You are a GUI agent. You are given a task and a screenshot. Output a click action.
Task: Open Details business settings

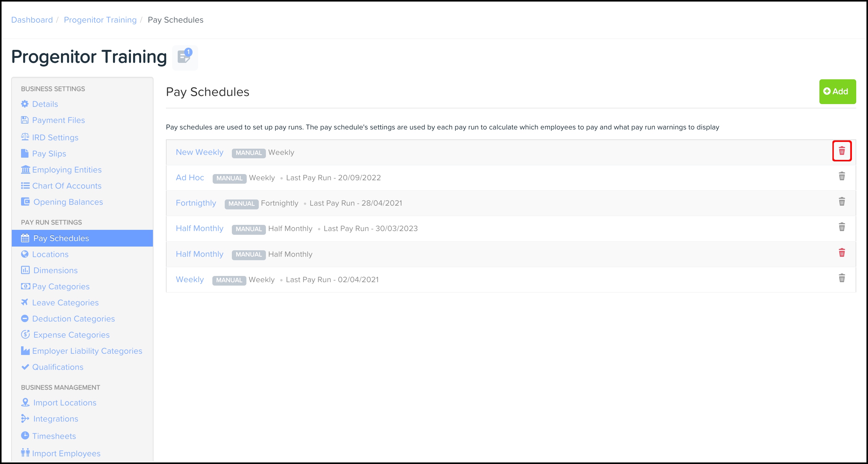pos(45,104)
